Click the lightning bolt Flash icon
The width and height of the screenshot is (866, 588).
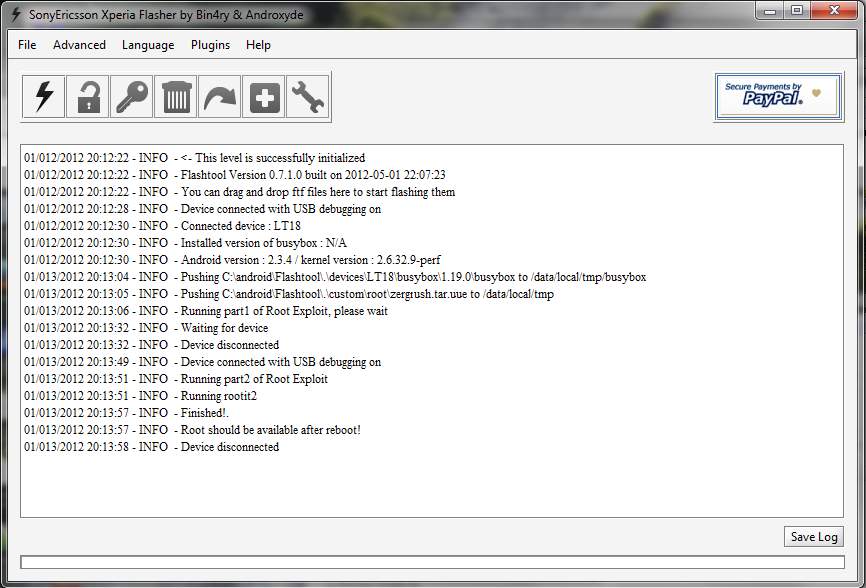click(x=44, y=97)
